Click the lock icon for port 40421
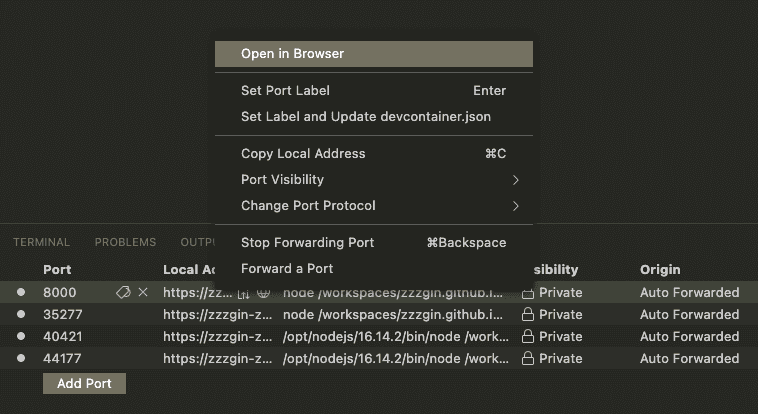Screen dimensions: 758x414 point(528,337)
